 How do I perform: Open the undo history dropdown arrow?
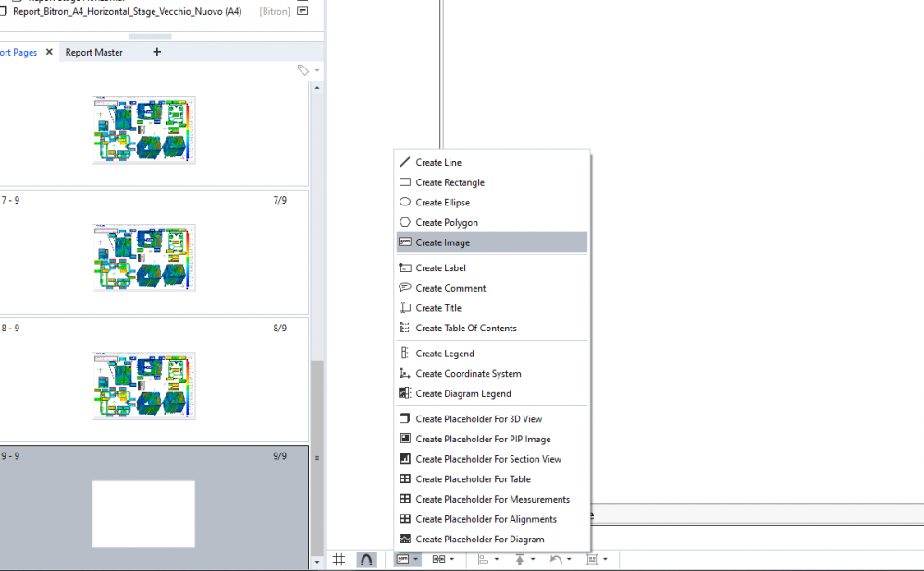(x=568, y=559)
